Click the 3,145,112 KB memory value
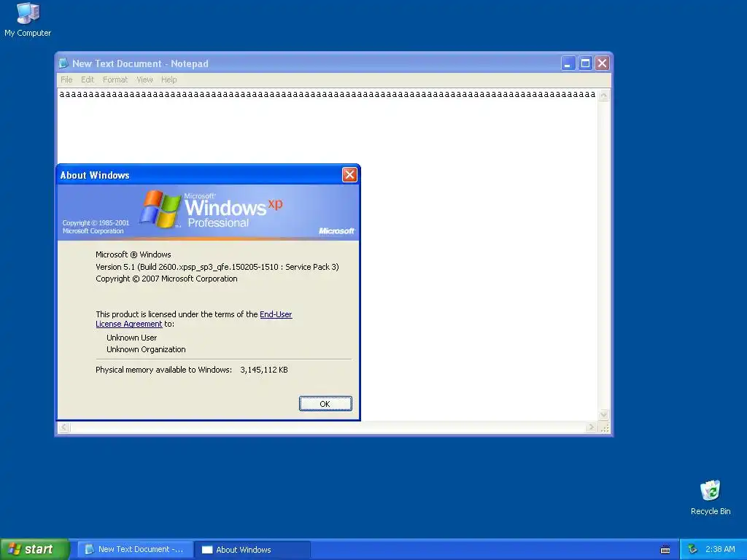 tap(264, 370)
